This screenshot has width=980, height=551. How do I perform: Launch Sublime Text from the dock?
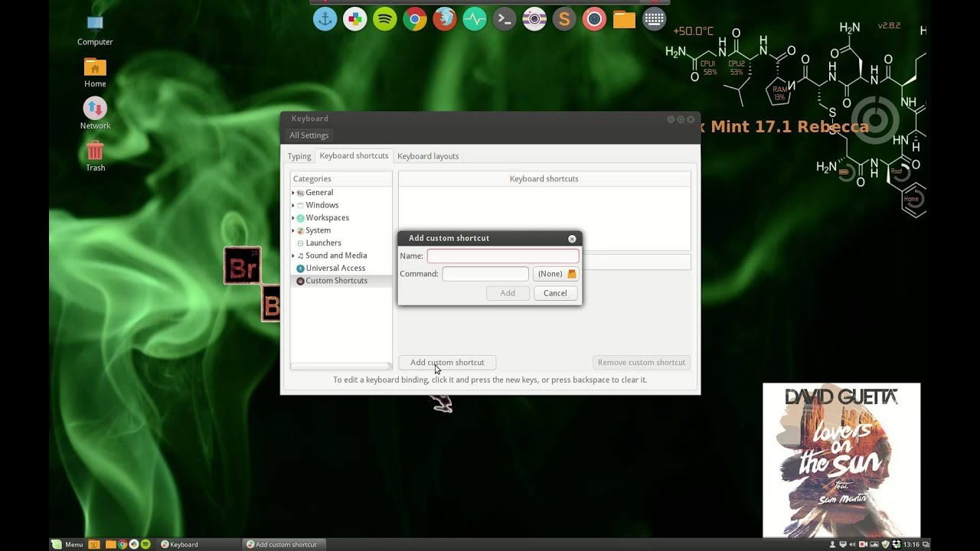pyautogui.click(x=563, y=18)
